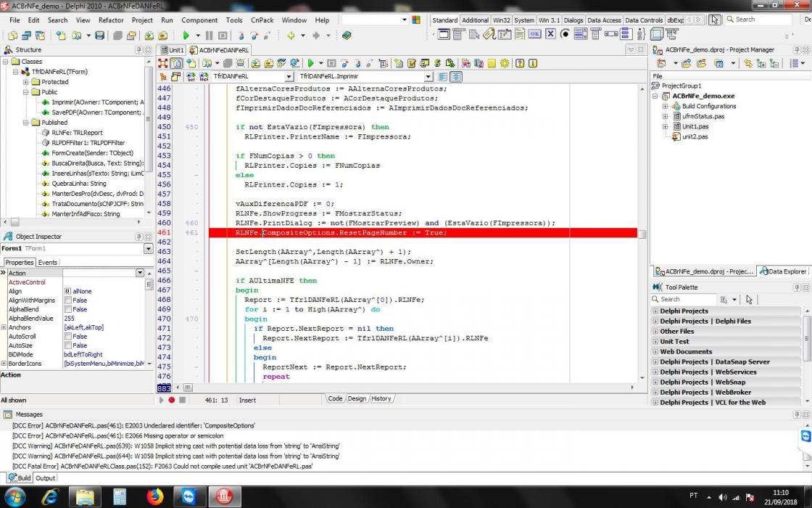Toggle the AutoScroll property checkbox

(68, 337)
